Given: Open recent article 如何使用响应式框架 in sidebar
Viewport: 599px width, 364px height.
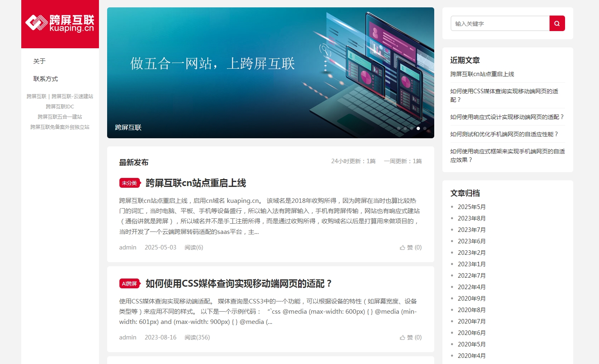Looking at the screenshot, I should click(x=507, y=155).
